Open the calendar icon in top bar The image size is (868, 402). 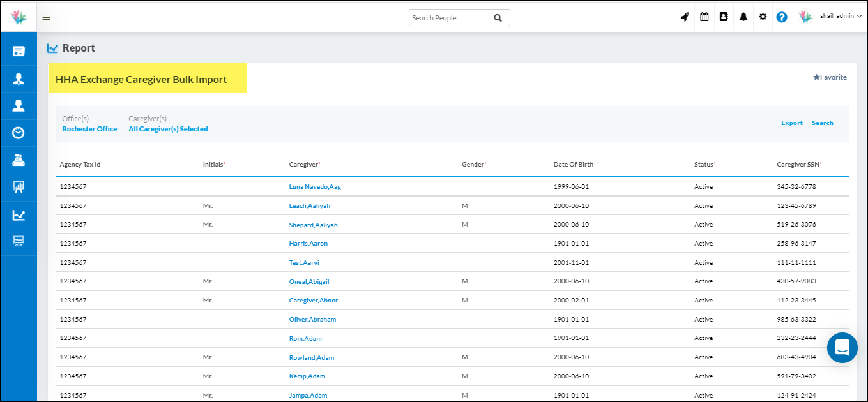coord(704,17)
